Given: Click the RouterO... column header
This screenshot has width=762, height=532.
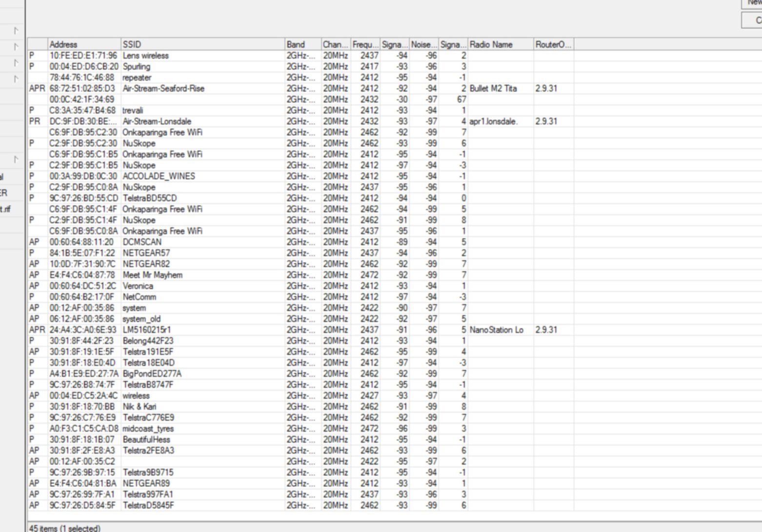Looking at the screenshot, I should tap(554, 44).
